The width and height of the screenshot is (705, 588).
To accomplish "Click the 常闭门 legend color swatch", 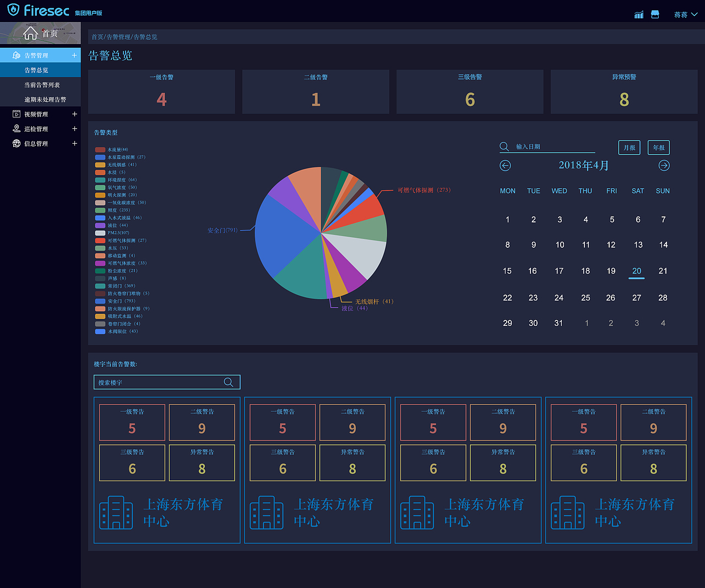I will [100, 286].
